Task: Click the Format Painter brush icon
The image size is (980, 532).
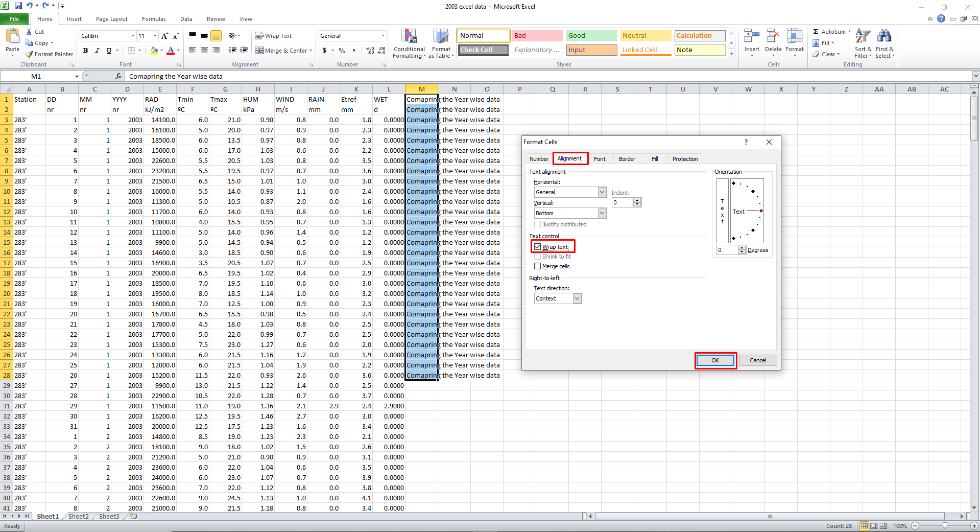Action: 30,54
